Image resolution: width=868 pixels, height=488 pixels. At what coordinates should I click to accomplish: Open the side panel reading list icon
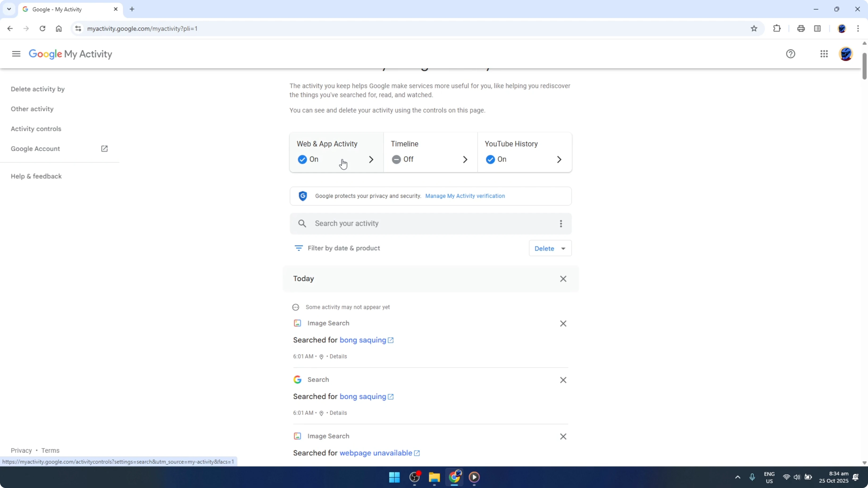point(818,29)
